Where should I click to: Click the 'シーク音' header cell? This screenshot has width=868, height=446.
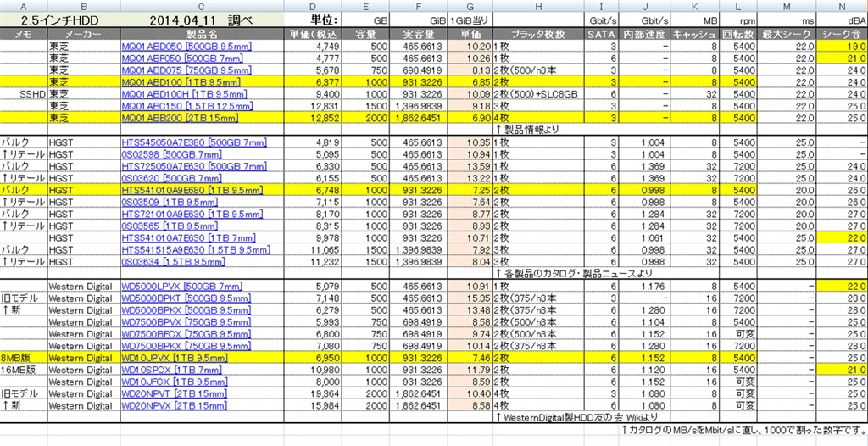pyautogui.click(x=842, y=35)
